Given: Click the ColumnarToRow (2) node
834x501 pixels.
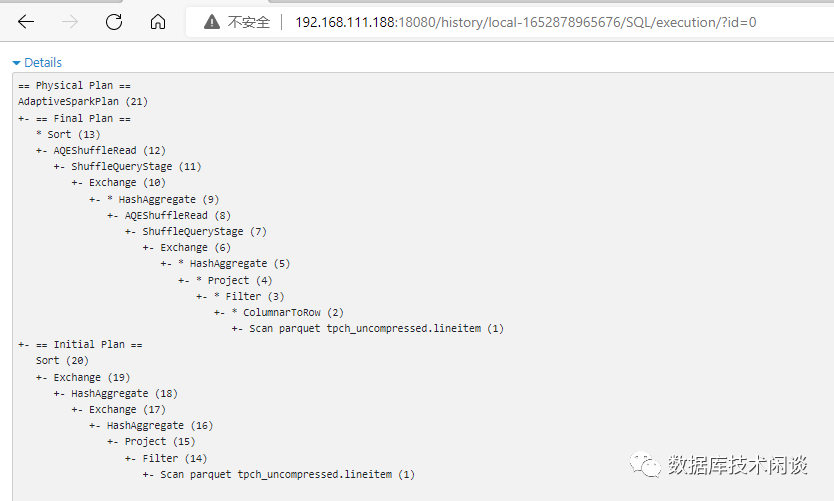Looking at the screenshot, I should pyautogui.click(x=293, y=312).
